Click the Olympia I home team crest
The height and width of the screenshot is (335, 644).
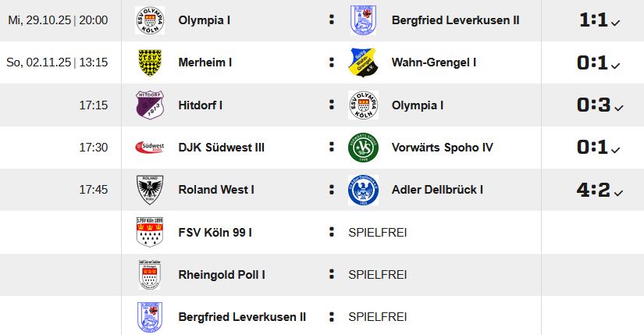[x=149, y=20]
